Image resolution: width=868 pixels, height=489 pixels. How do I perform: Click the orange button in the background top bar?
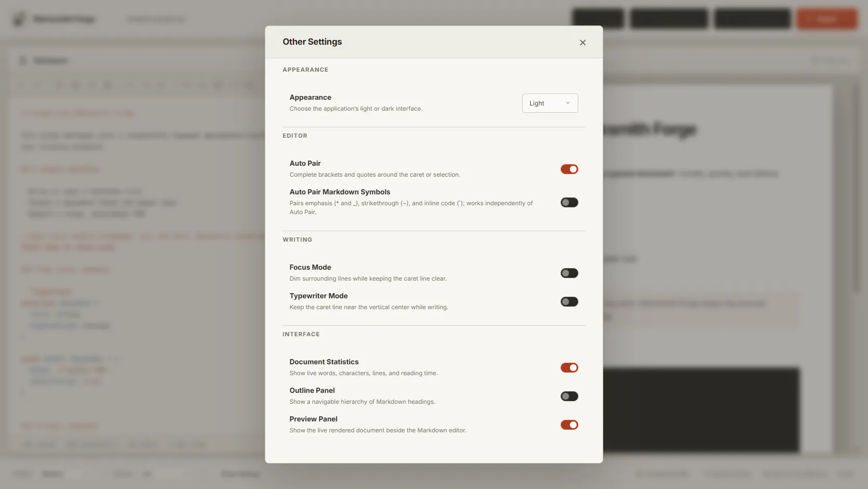(826, 19)
